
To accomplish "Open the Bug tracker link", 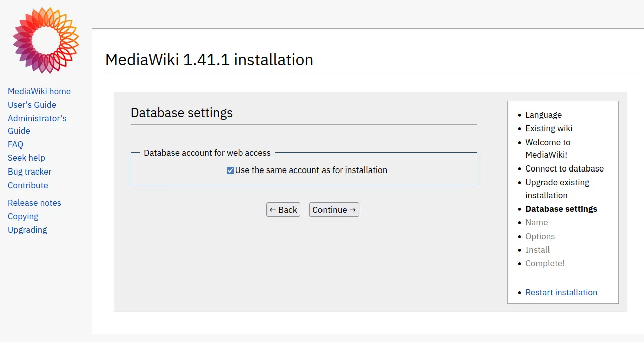I will pyautogui.click(x=30, y=172).
